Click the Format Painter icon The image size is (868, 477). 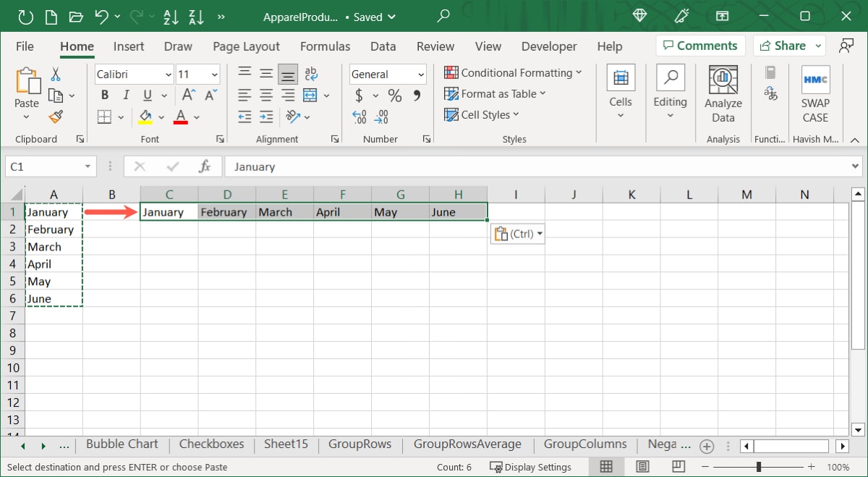pyautogui.click(x=57, y=117)
